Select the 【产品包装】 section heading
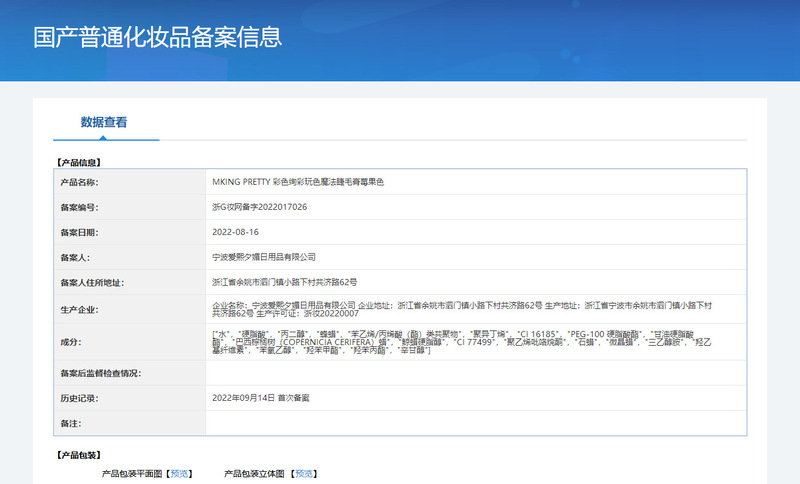 (x=79, y=455)
